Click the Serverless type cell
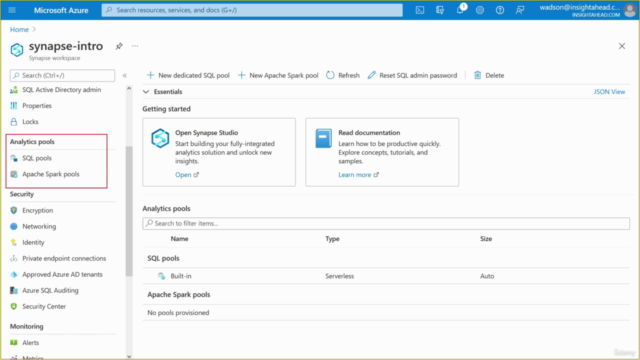This screenshot has width=640, height=360. [340, 276]
